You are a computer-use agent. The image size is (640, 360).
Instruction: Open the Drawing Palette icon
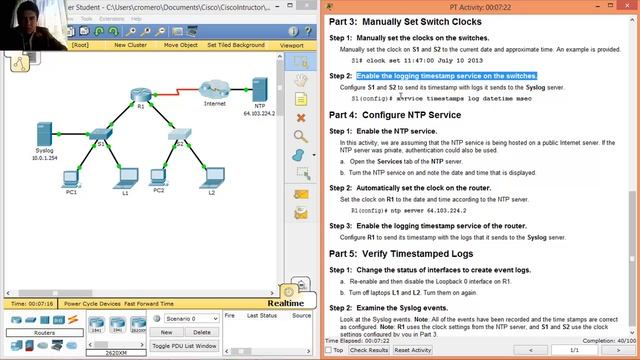coord(178,31)
